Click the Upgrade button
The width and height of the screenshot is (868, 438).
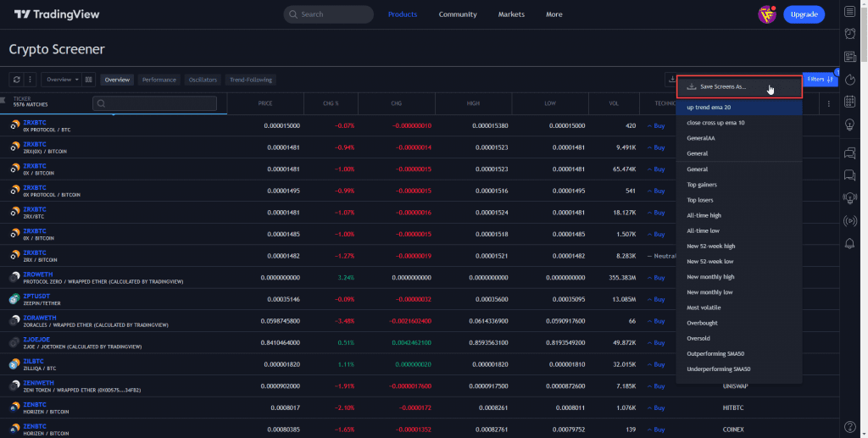click(x=804, y=14)
